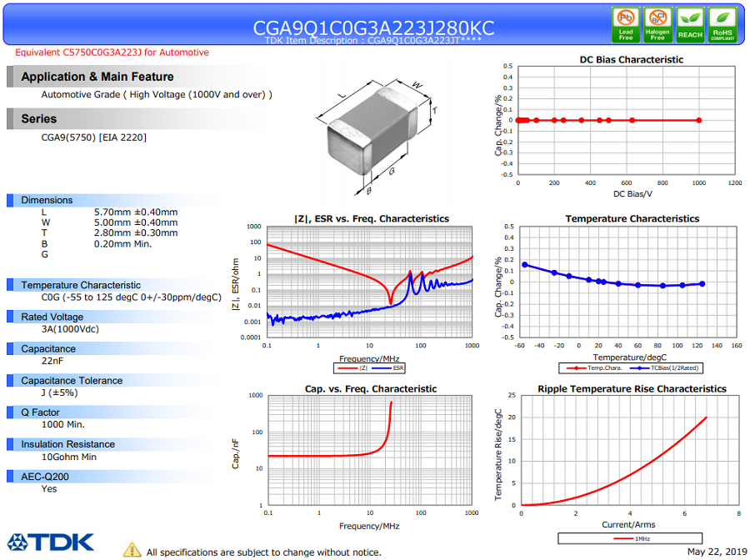
Task: Click the 1000V data point on DC Bias chart
Action: tap(699, 121)
